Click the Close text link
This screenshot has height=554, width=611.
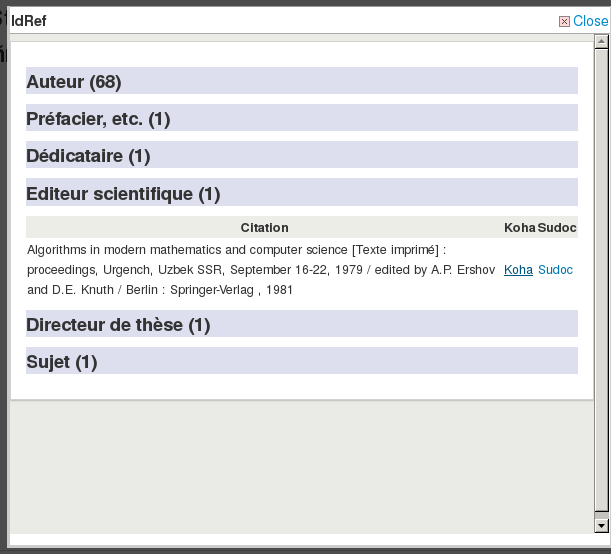589,21
